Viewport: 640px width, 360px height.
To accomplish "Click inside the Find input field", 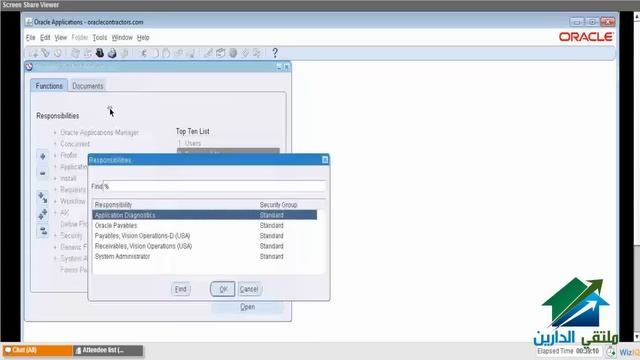I will [x=215, y=186].
